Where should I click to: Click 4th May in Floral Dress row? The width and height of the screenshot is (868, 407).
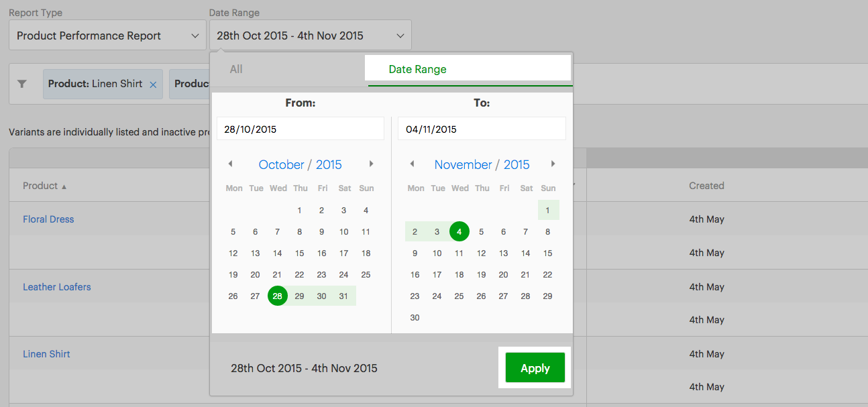click(x=706, y=219)
